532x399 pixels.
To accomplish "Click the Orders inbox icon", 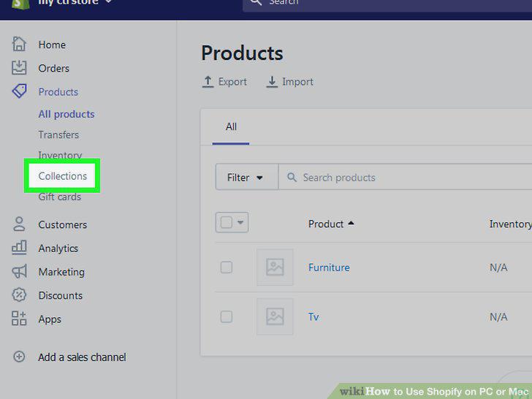I will click(19, 68).
